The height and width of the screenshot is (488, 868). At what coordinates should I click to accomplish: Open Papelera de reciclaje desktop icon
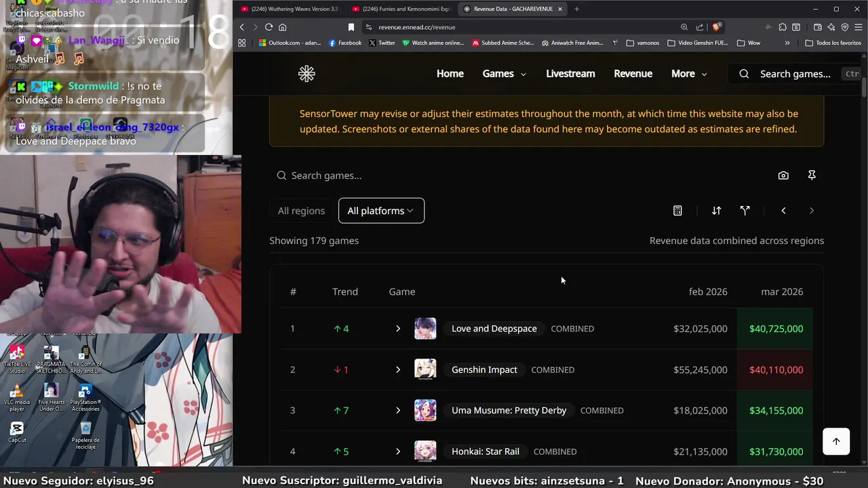pyautogui.click(x=85, y=435)
